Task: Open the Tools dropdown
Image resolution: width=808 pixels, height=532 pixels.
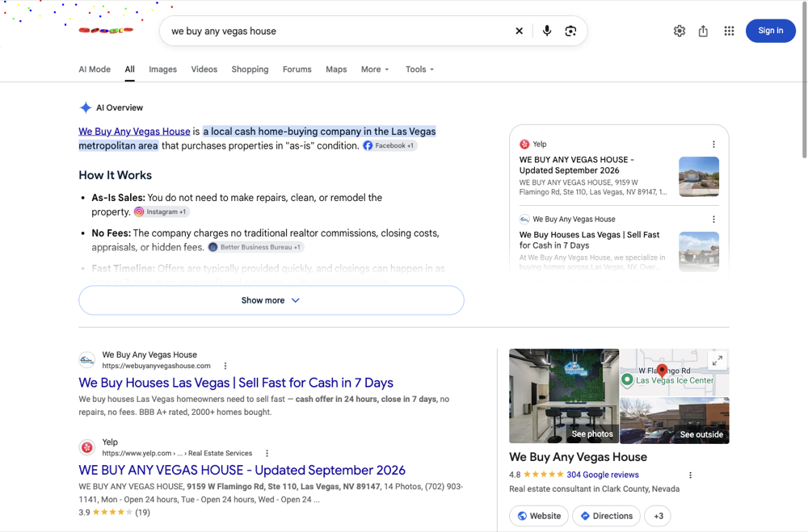Action: pos(419,69)
